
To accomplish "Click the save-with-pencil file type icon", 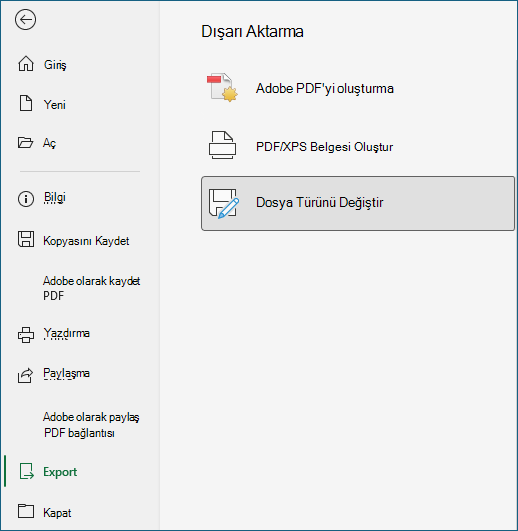I will [223, 203].
